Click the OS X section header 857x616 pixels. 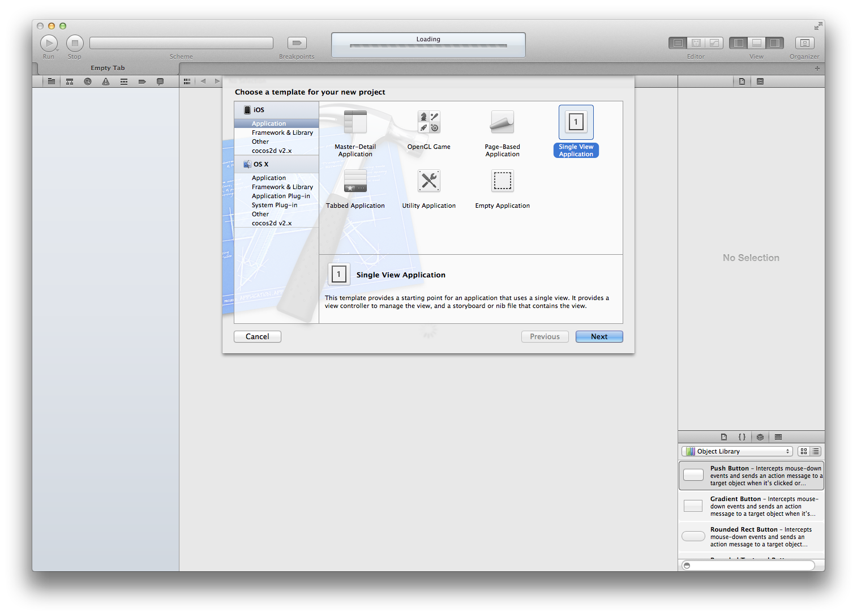277,164
